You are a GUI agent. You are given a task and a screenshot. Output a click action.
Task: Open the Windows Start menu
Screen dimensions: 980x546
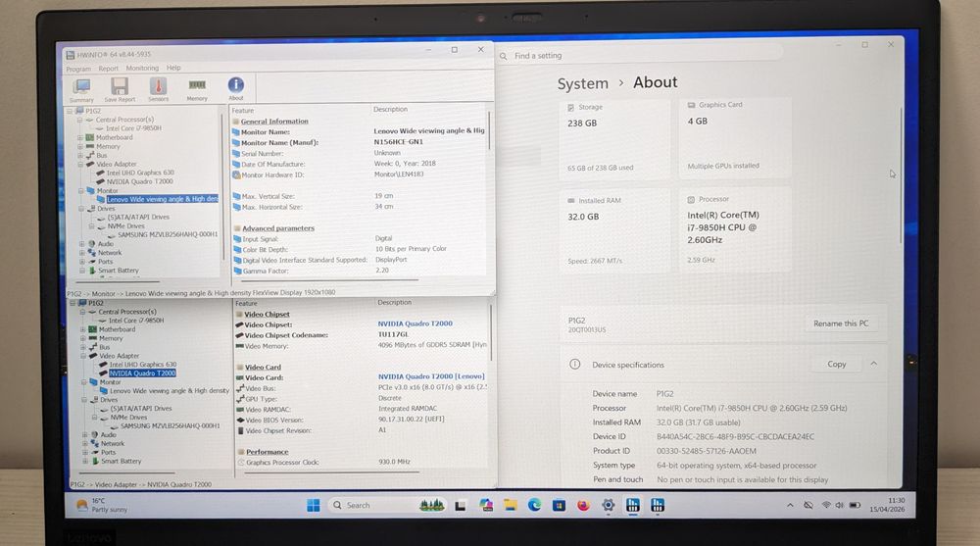point(314,506)
